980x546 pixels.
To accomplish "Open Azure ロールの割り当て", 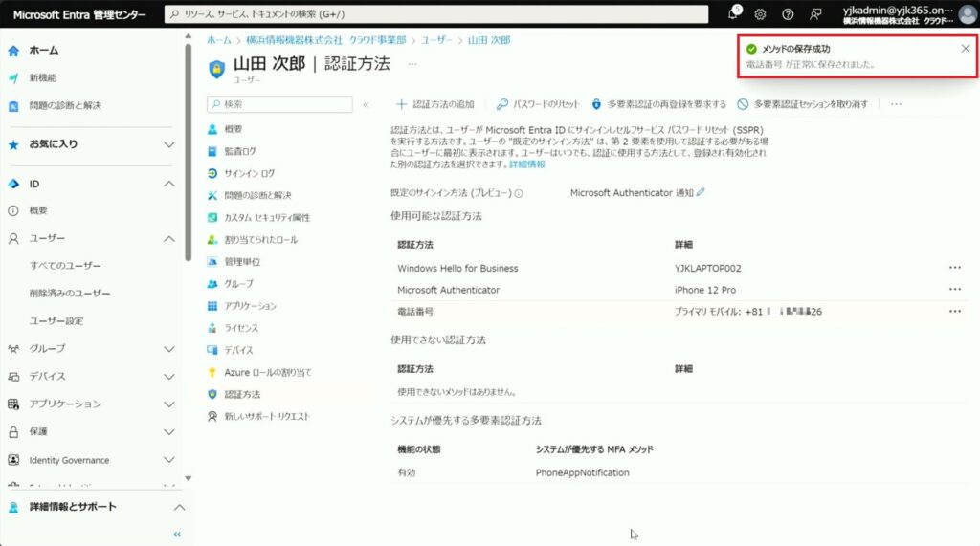I will click(x=268, y=373).
